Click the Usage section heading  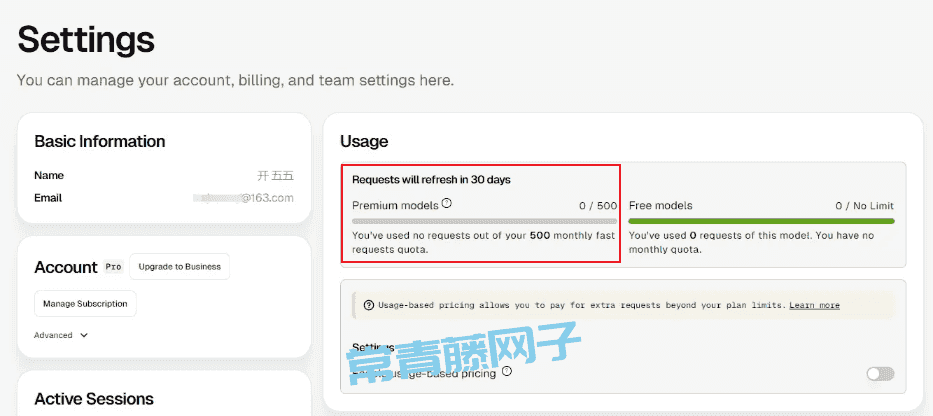[364, 142]
